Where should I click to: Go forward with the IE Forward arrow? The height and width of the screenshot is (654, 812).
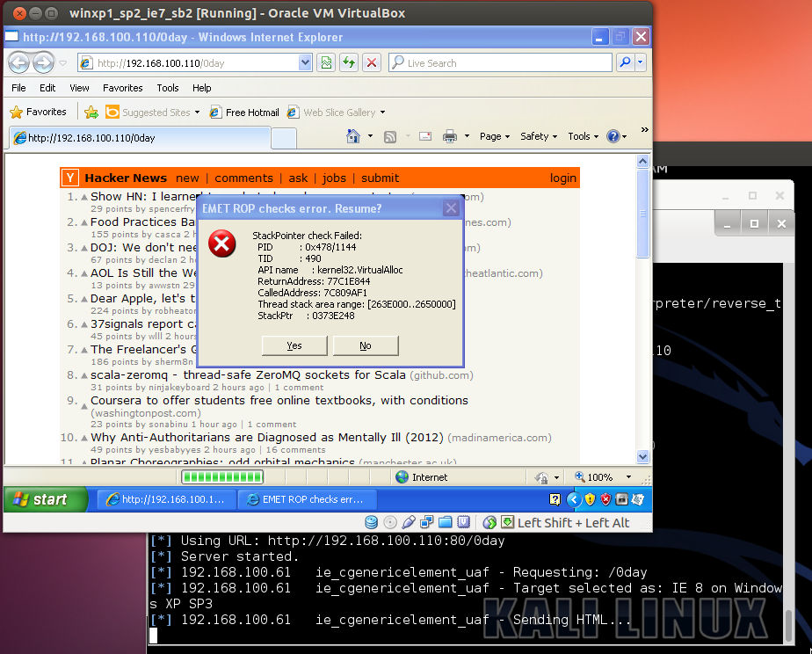pos(44,63)
